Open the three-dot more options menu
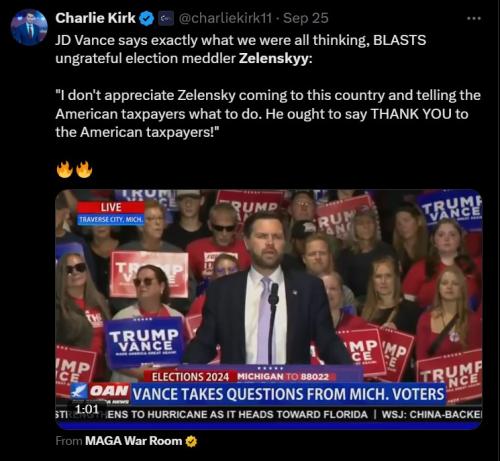The width and height of the screenshot is (500, 461). [474, 18]
